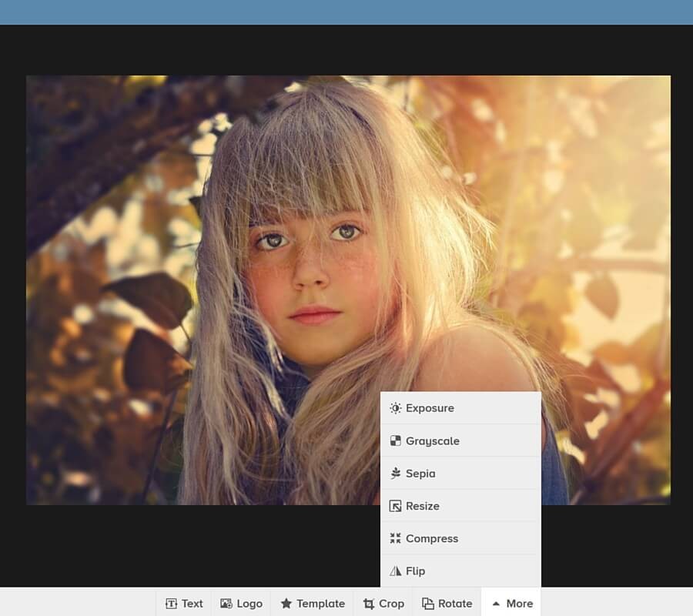Image resolution: width=693 pixels, height=616 pixels.
Task: Activate the Crop toolbar button
Action: pos(383,604)
